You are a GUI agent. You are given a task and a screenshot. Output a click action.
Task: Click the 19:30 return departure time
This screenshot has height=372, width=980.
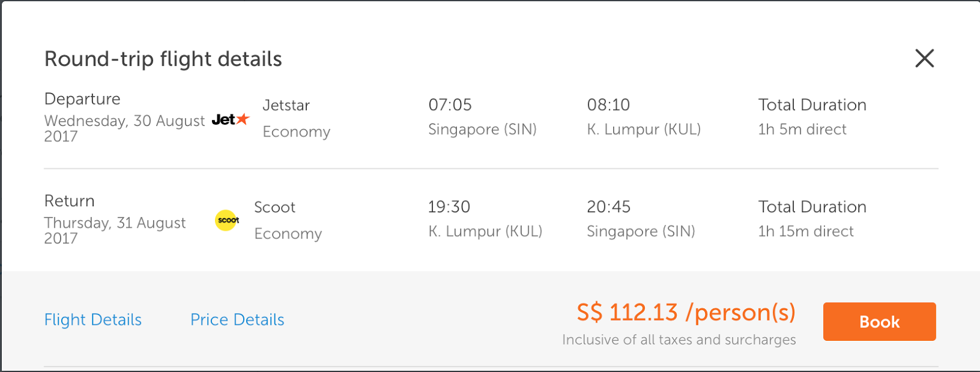(x=449, y=207)
